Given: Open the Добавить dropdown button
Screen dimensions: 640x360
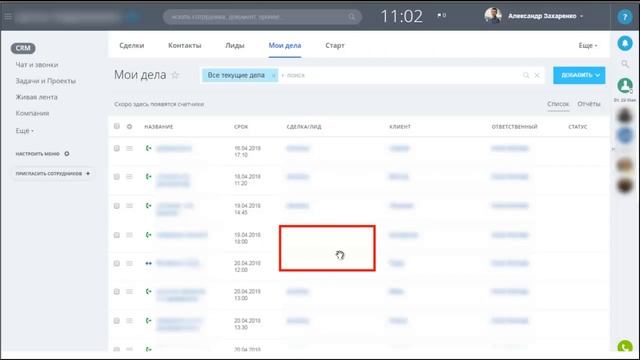Looking at the screenshot, I should [x=579, y=75].
